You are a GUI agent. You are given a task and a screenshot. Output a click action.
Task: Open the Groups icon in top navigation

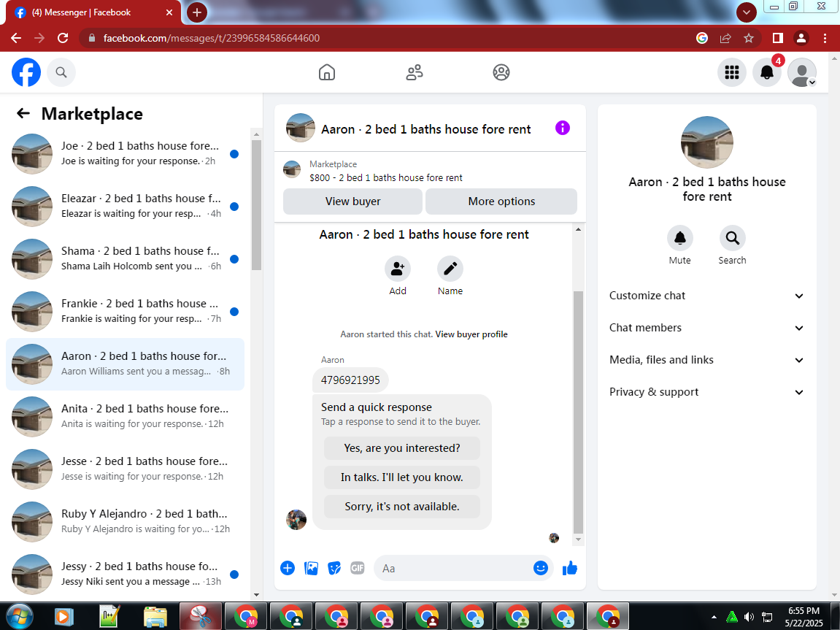click(501, 72)
